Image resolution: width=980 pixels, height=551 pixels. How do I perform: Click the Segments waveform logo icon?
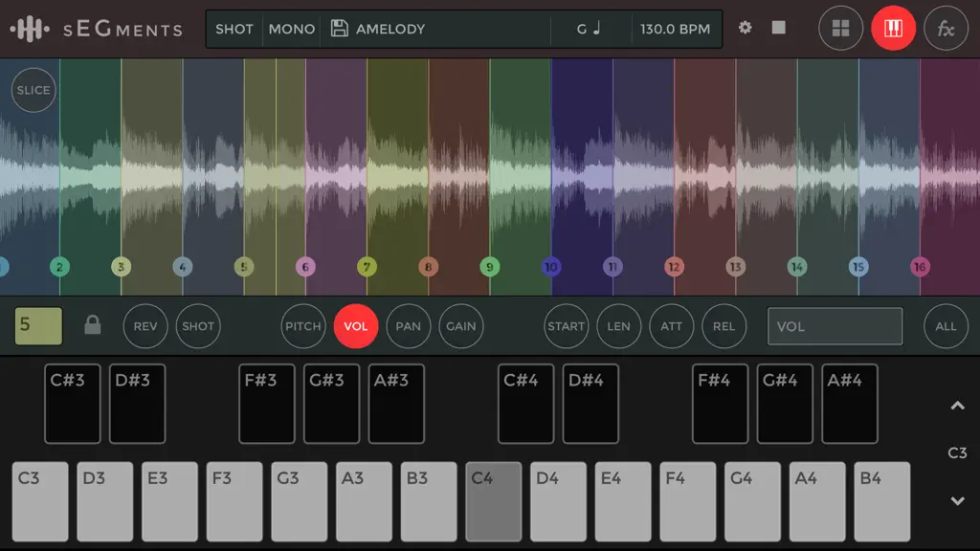(30, 29)
